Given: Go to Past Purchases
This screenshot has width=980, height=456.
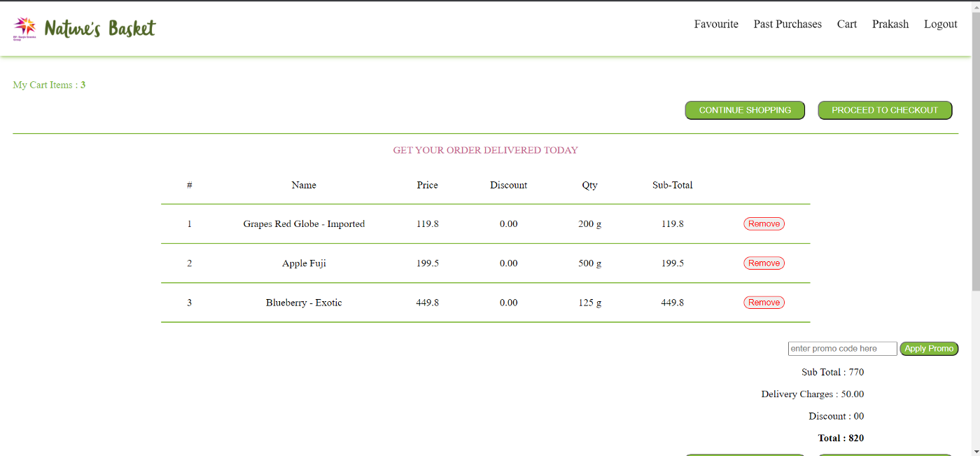Looking at the screenshot, I should coord(787,25).
